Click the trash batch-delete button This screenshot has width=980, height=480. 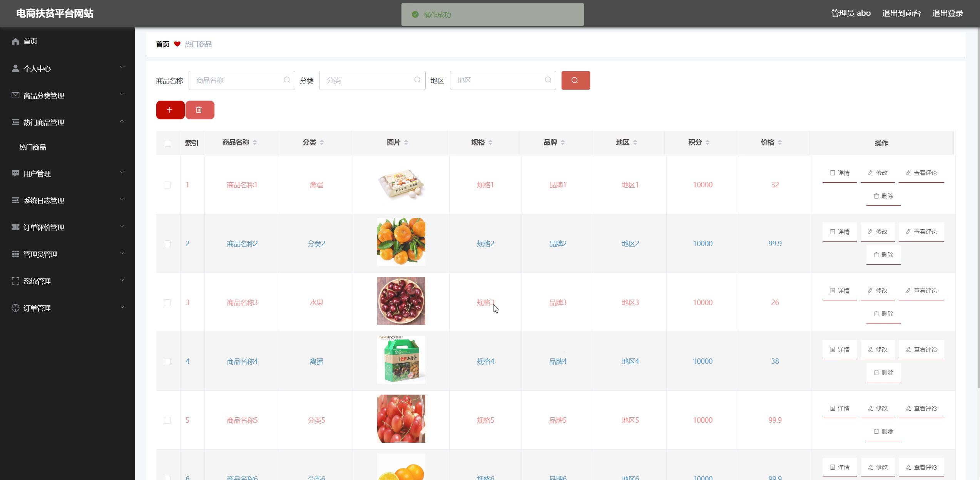200,110
